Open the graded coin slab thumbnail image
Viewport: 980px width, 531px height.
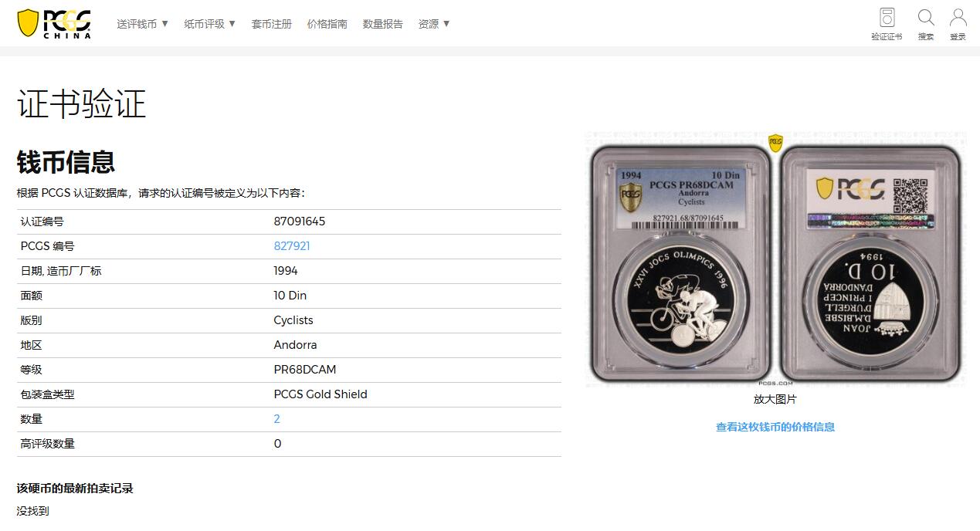(x=775, y=259)
